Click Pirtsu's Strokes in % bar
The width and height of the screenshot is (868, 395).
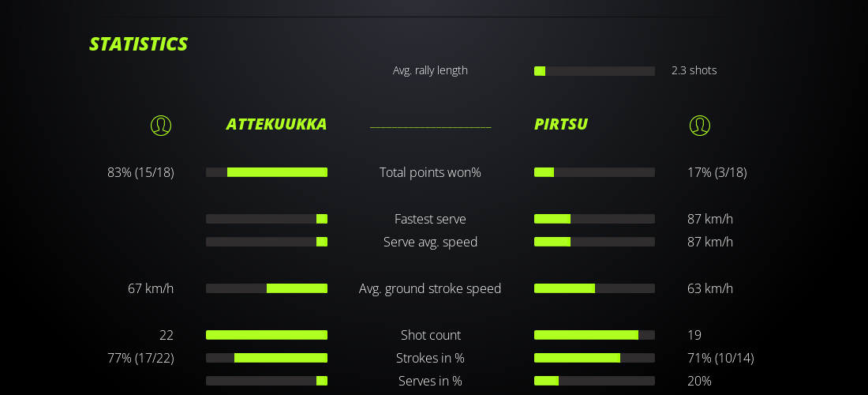(x=594, y=358)
